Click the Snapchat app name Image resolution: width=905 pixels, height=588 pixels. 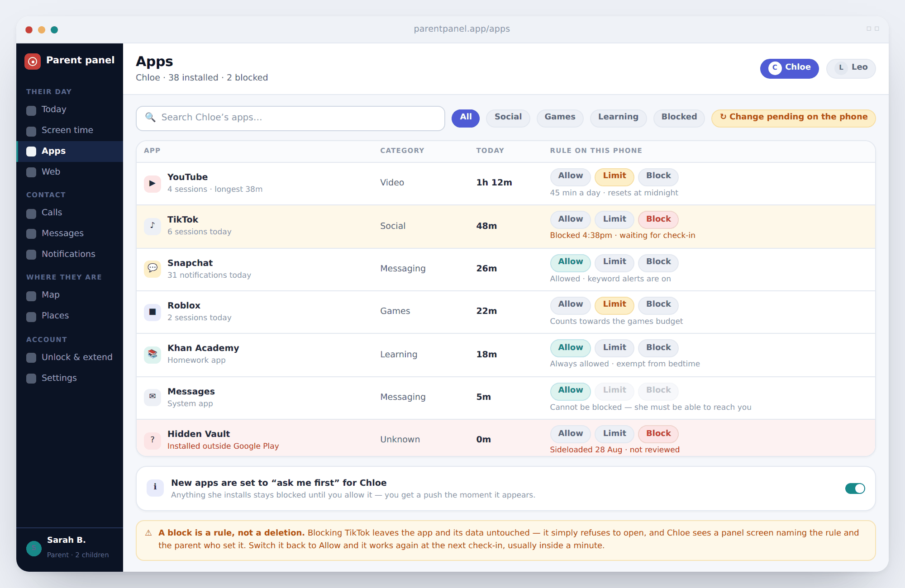coord(190,263)
